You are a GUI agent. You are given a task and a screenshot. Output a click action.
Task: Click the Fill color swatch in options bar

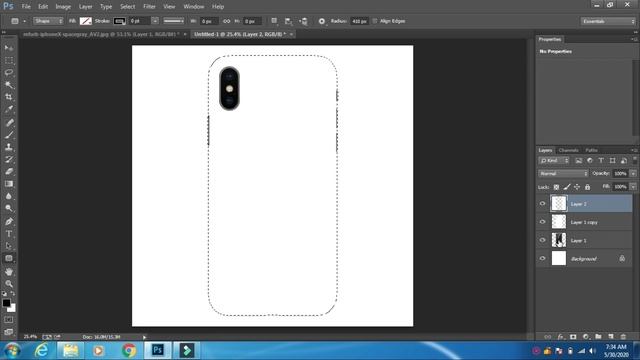(85, 21)
